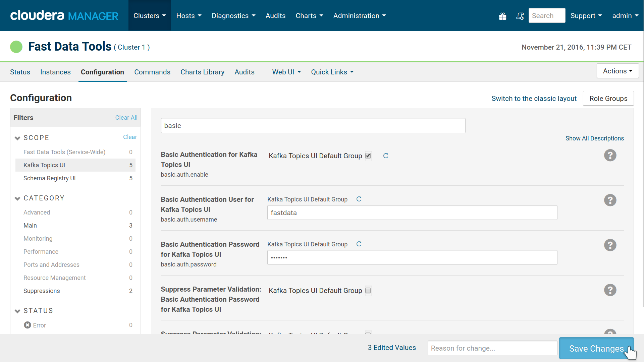Switch to the Instances tab
Image resolution: width=644 pixels, height=362 pixels.
coord(55,72)
